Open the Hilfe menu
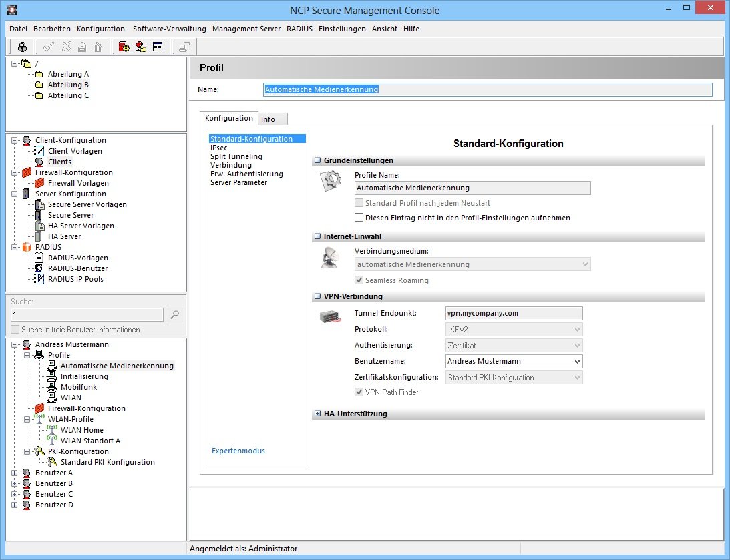 (411, 29)
